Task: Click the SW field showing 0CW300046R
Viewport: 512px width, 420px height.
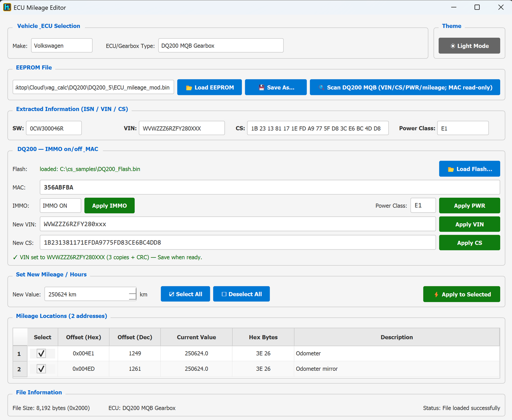Action: 54,128
